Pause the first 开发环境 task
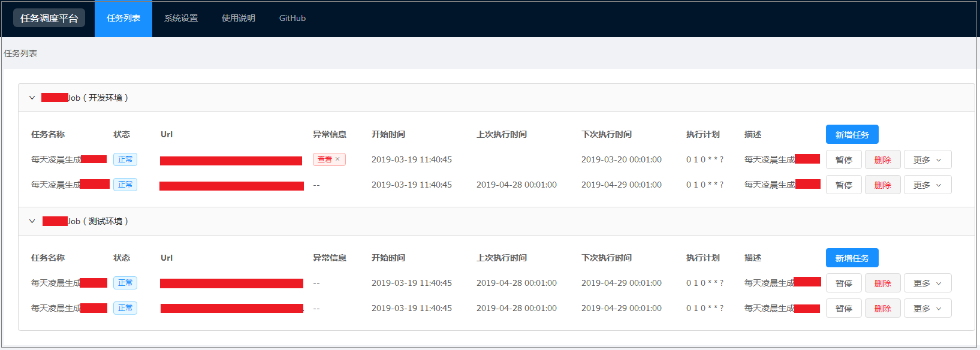980x350 pixels. point(843,160)
